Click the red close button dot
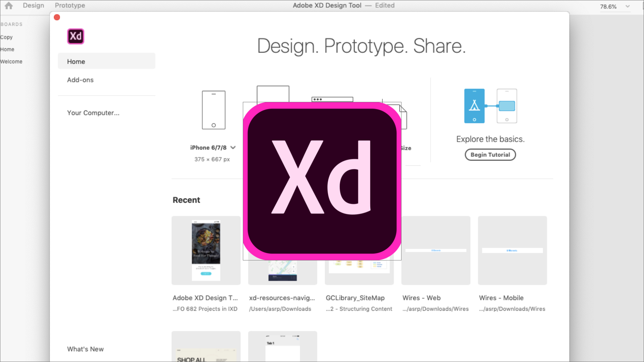The height and width of the screenshot is (362, 644). (57, 17)
